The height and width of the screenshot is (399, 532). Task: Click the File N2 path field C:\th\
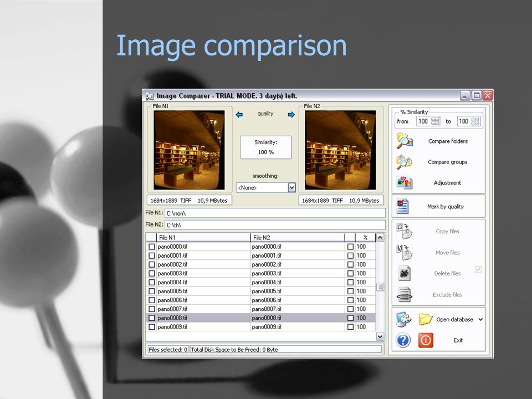point(275,224)
